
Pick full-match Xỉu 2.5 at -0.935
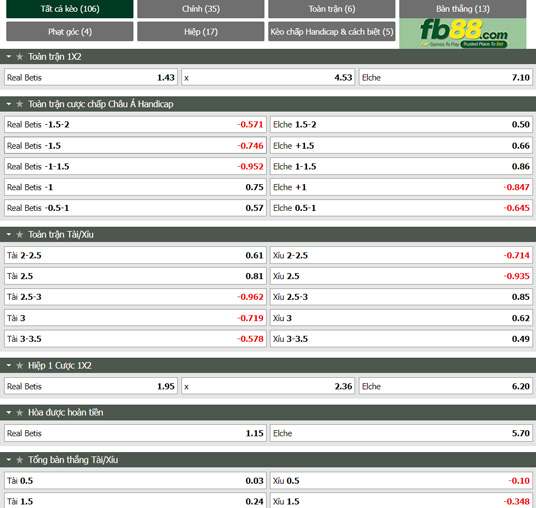401,276
